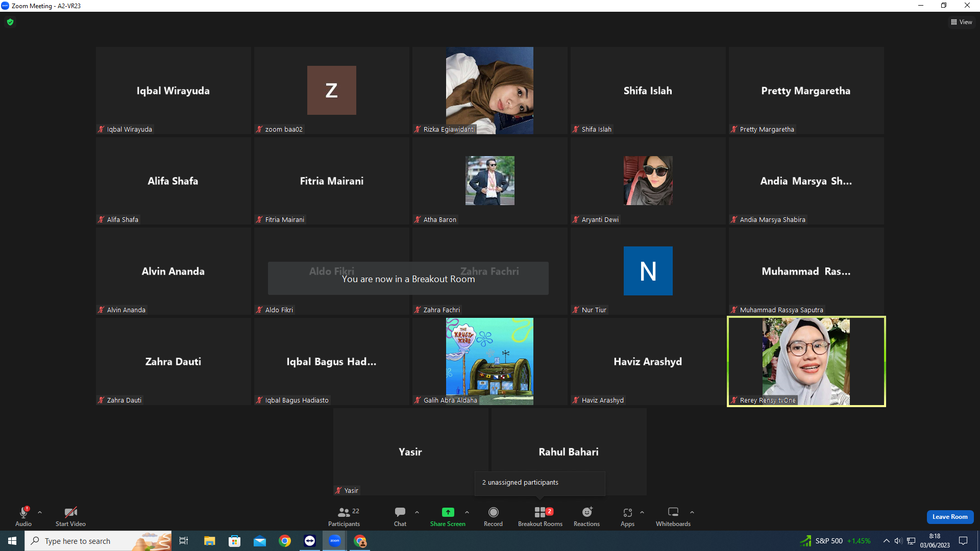Click the Zahra Fachri name label

click(442, 310)
